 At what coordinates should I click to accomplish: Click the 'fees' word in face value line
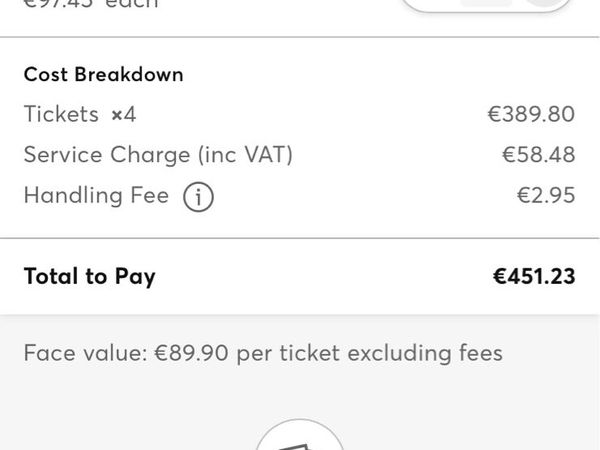pos(481,353)
